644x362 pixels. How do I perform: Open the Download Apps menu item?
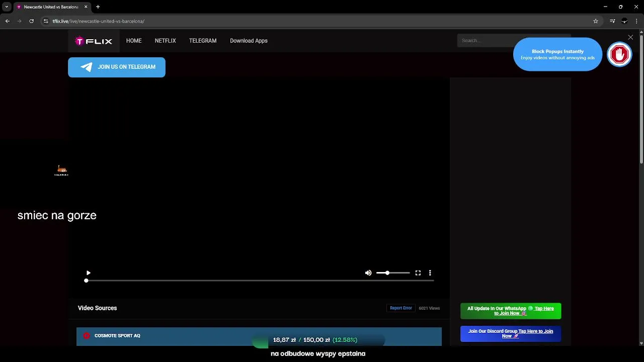(x=249, y=41)
